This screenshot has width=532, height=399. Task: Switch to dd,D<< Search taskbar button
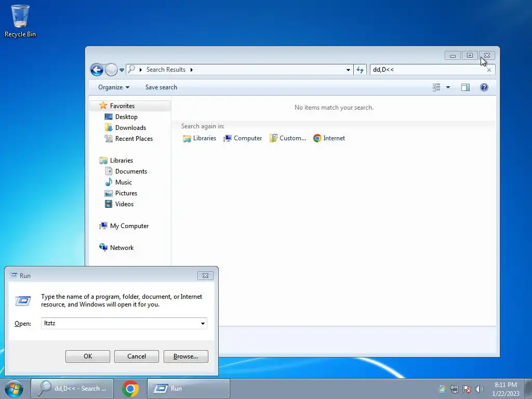pyautogui.click(x=72, y=389)
